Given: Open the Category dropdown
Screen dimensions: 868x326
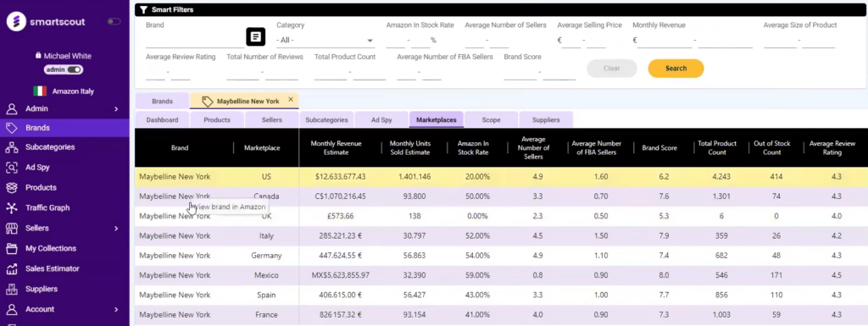Looking at the screenshot, I should point(325,41).
